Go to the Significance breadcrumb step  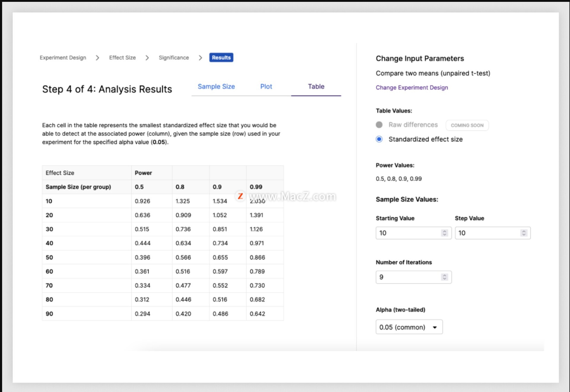coord(174,58)
